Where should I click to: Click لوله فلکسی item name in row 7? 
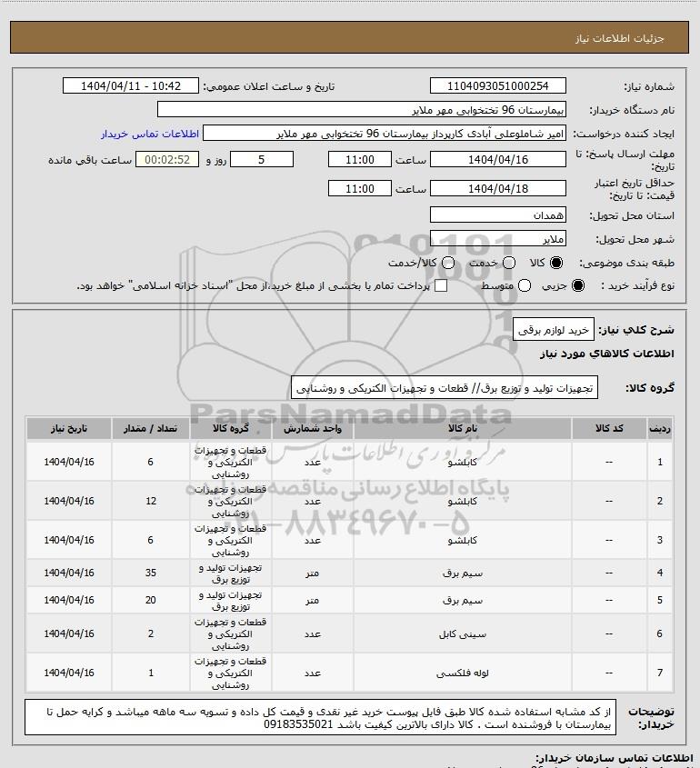463,673
